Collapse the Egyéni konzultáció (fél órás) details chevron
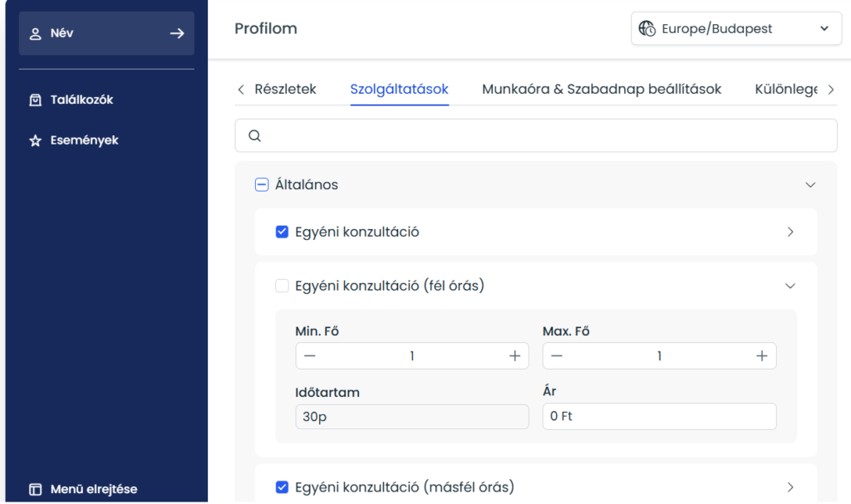Image resolution: width=851 pixels, height=504 pixels. 790,286
